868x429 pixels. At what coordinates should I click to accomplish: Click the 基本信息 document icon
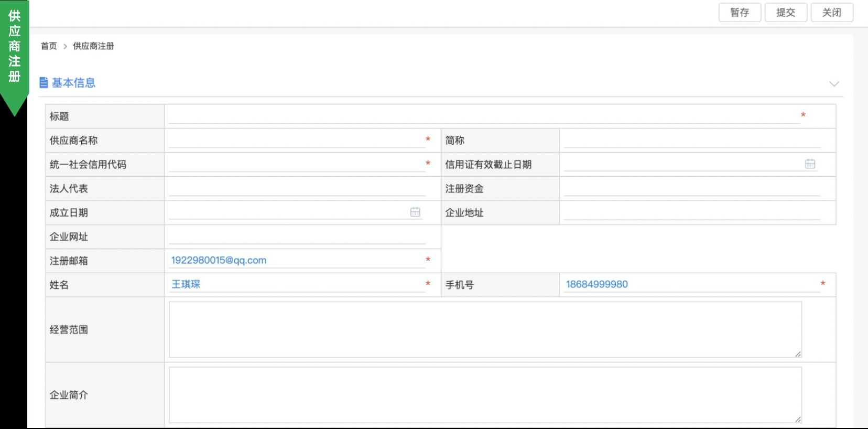coord(44,83)
